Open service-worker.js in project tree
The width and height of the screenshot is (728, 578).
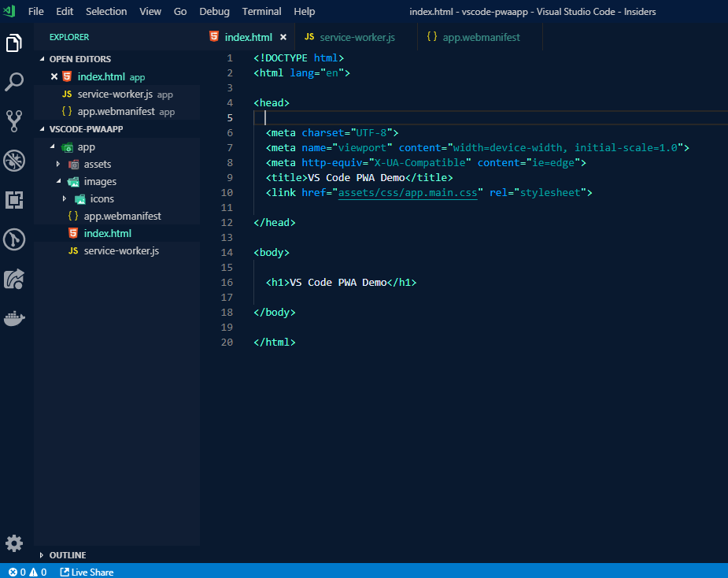click(117, 251)
